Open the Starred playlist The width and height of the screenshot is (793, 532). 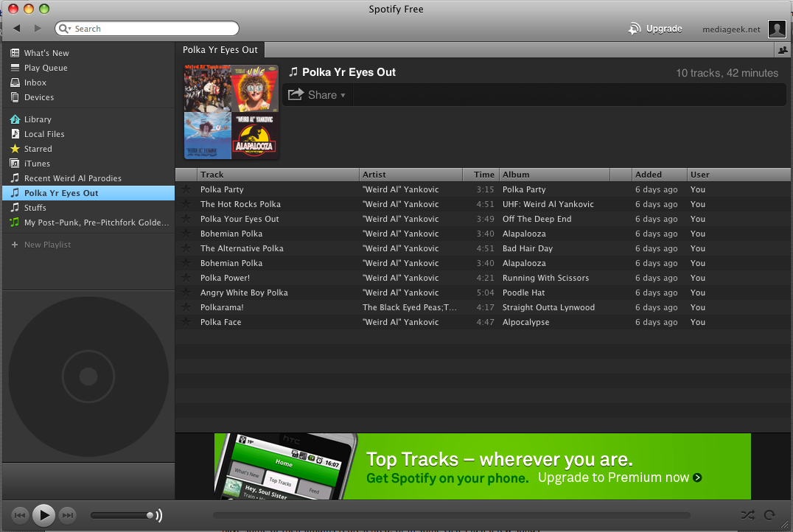[38, 149]
